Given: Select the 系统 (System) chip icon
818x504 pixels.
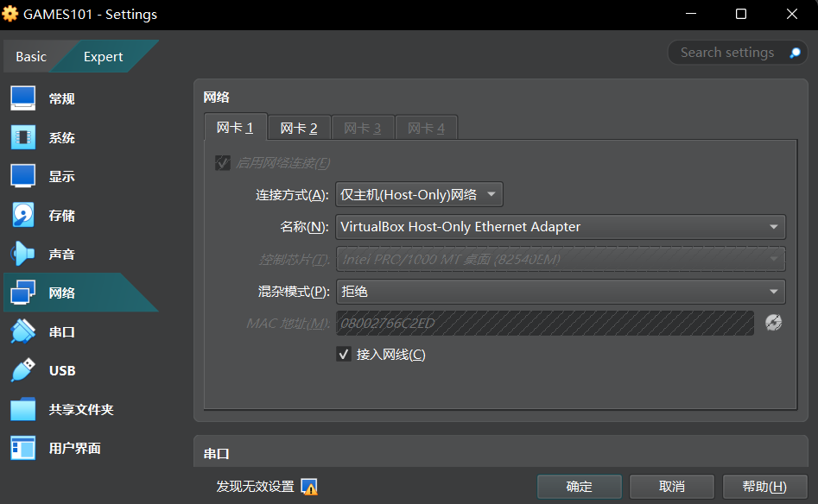Looking at the screenshot, I should pos(22,137).
